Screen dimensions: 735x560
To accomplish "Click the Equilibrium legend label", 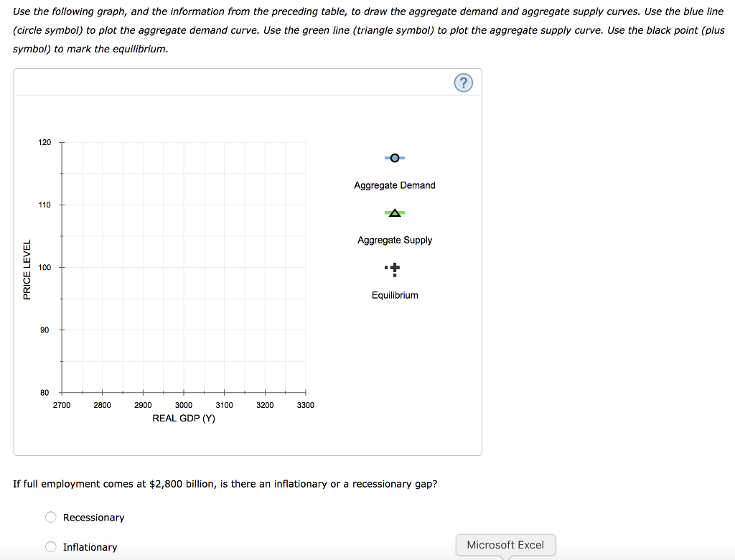I will pos(395,295).
